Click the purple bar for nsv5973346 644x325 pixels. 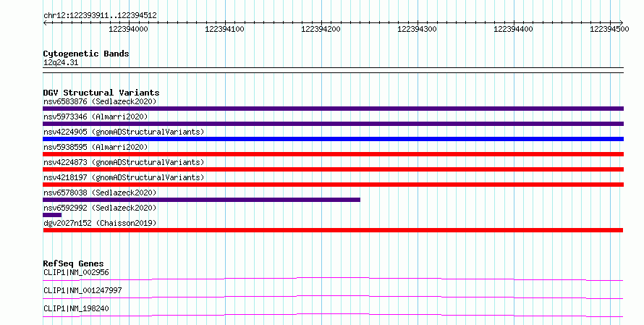pyautogui.click(x=333, y=124)
